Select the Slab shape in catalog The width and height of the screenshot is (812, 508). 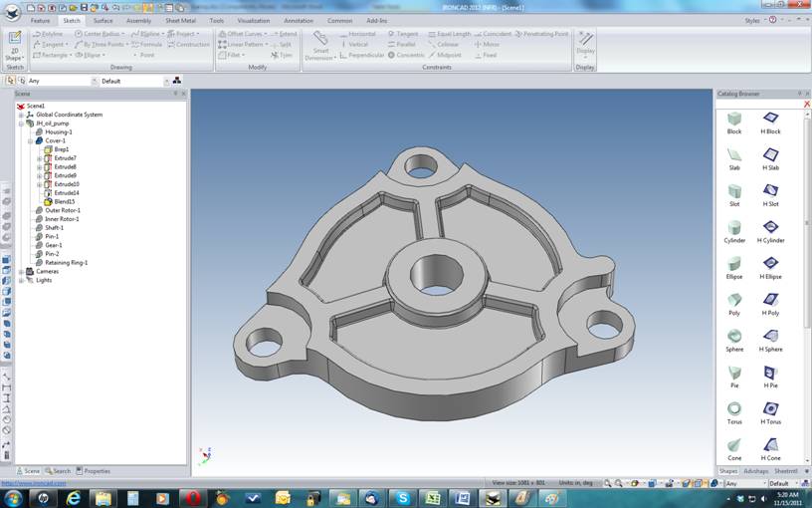(x=734, y=154)
